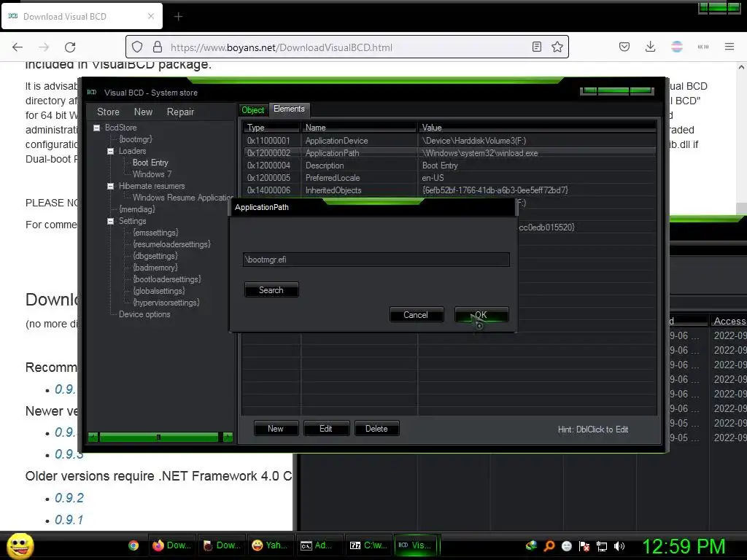Bookmark this page with the star

(557, 47)
